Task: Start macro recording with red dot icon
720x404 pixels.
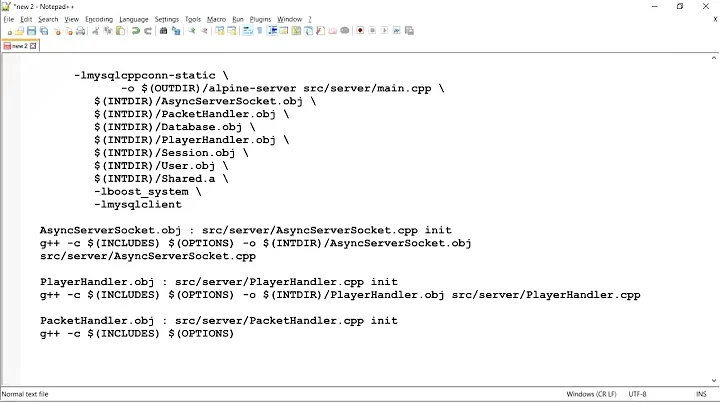Action: (x=360, y=31)
